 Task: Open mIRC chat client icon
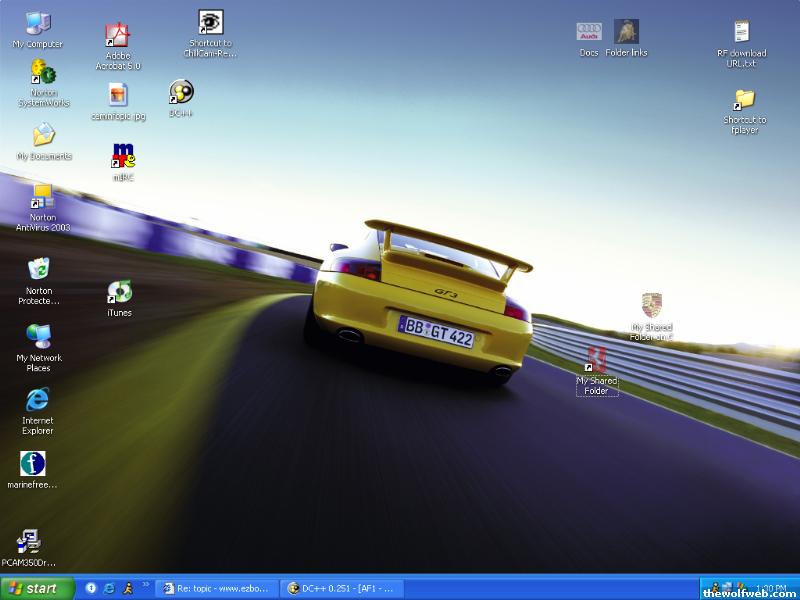coord(123,156)
